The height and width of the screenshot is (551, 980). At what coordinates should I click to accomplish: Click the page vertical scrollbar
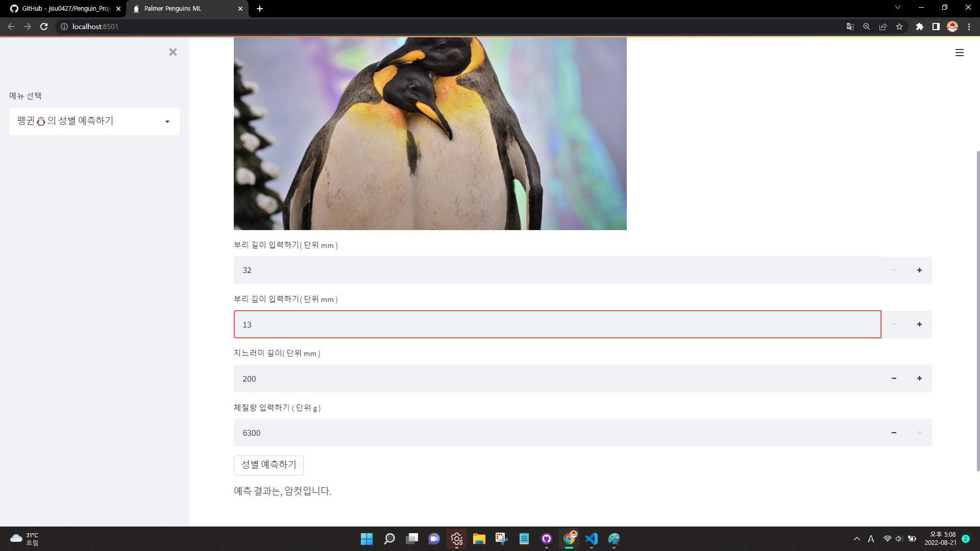[x=977, y=310]
